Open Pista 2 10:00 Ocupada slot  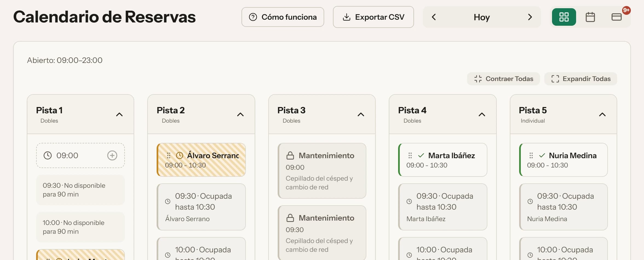[201, 249]
